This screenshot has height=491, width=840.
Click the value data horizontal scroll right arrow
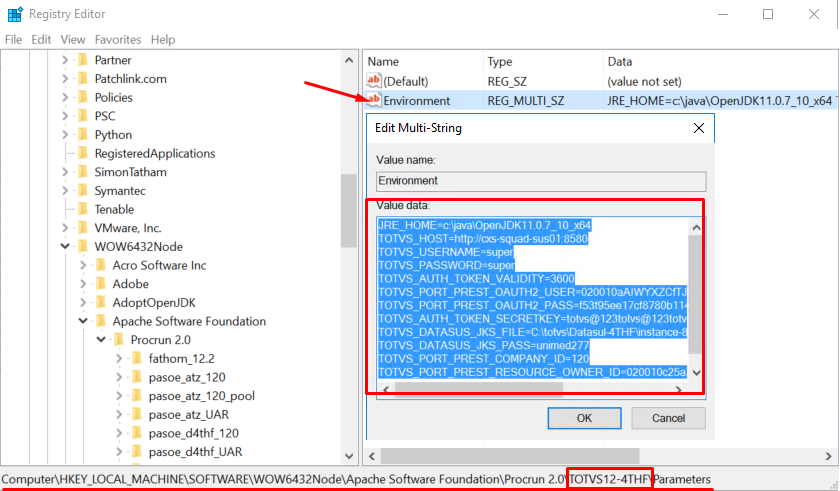coord(678,390)
